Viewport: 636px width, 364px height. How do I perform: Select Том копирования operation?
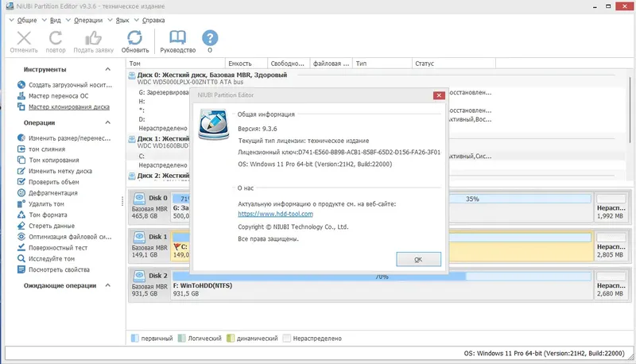coord(48,160)
